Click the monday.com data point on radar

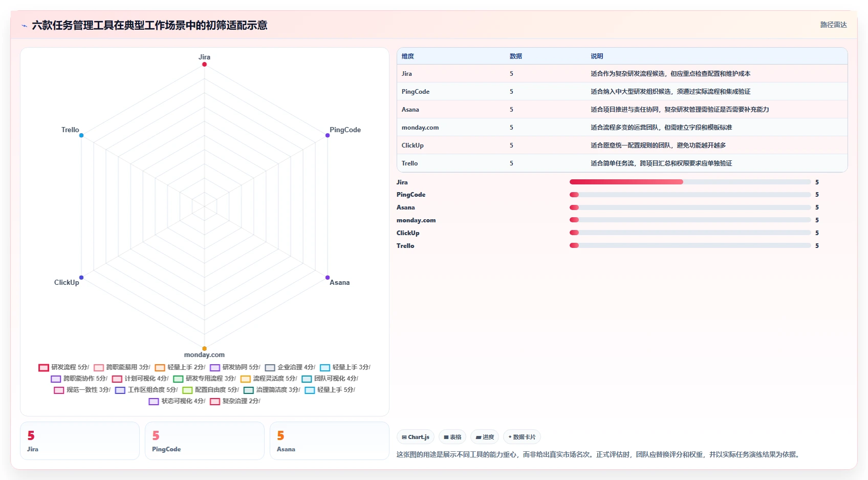pos(204,348)
